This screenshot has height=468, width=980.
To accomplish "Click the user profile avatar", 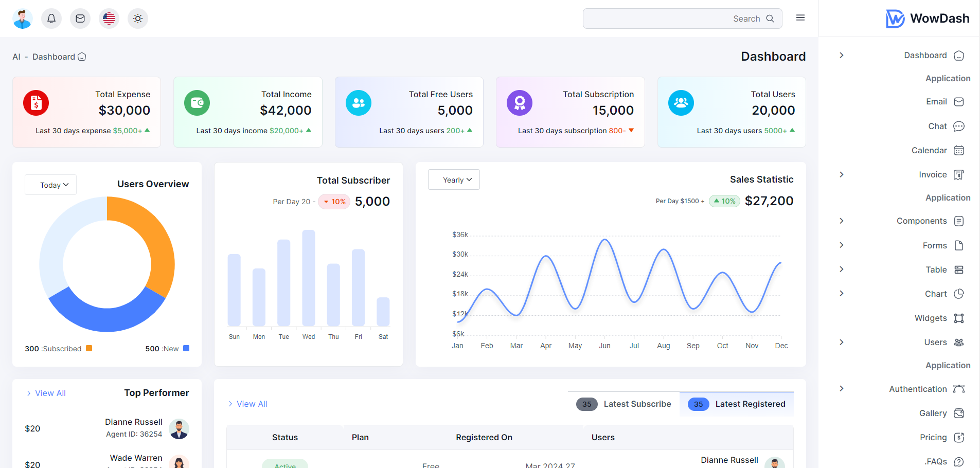I will pos(23,19).
